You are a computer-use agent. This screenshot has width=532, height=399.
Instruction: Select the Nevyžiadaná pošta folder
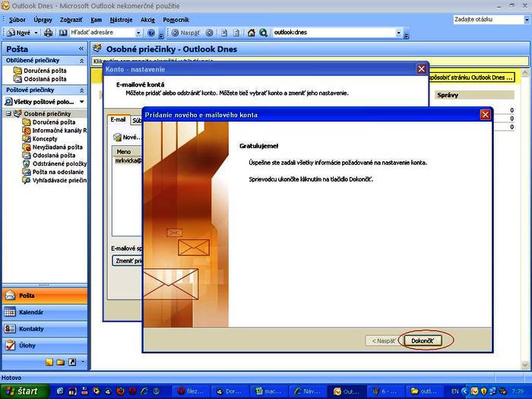click(x=57, y=147)
